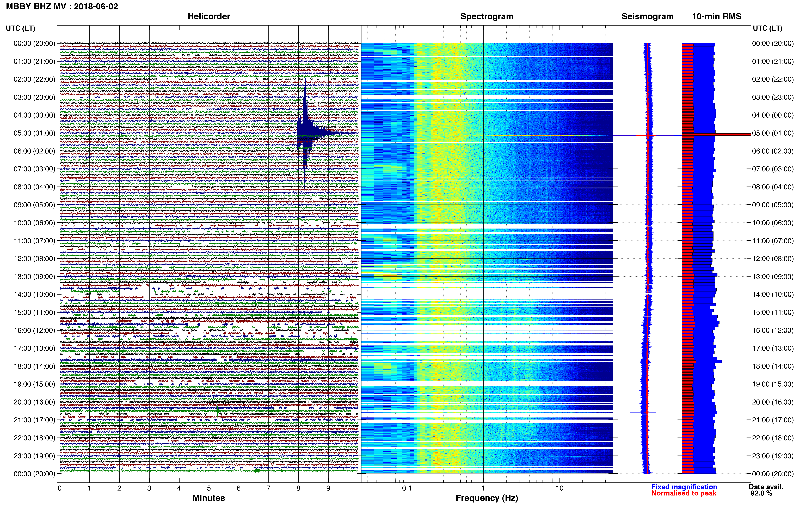Click the right '05:00 (01:00)' time label
The image size is (812, 508).
coord(773,133)
